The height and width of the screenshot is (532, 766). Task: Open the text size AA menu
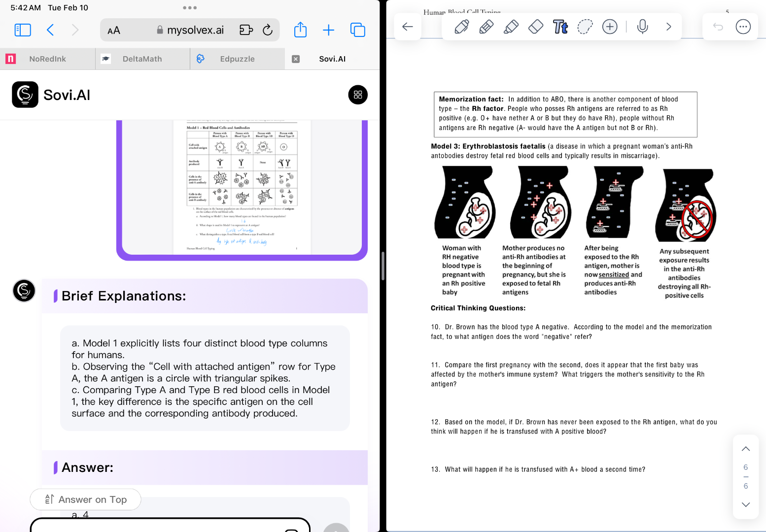pyautogui.click(x=114, y=30)
